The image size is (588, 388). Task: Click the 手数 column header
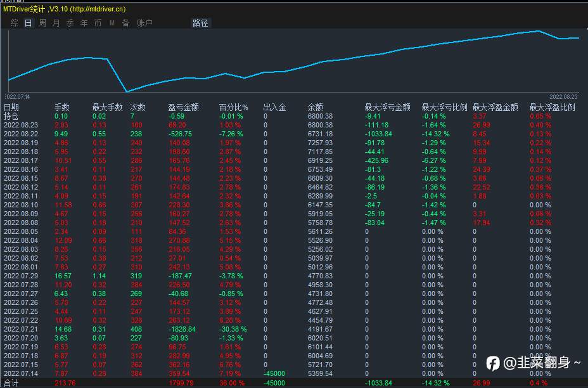coord(62,107)
